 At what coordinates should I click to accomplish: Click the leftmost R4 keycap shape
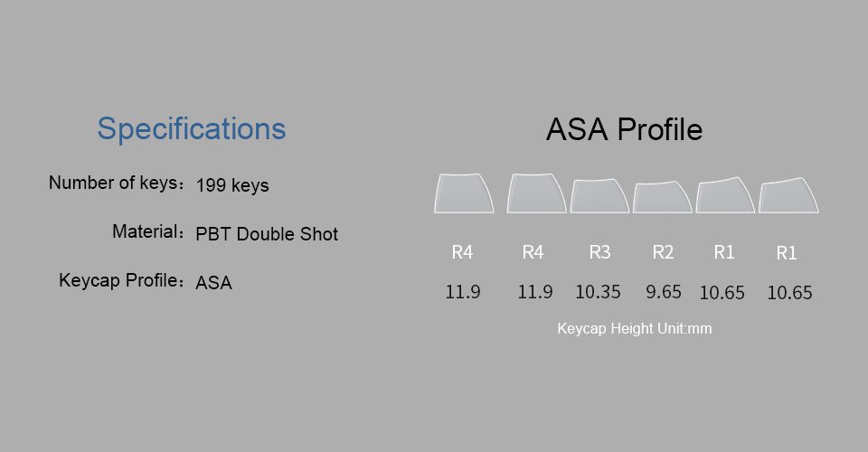click(464, 193)
